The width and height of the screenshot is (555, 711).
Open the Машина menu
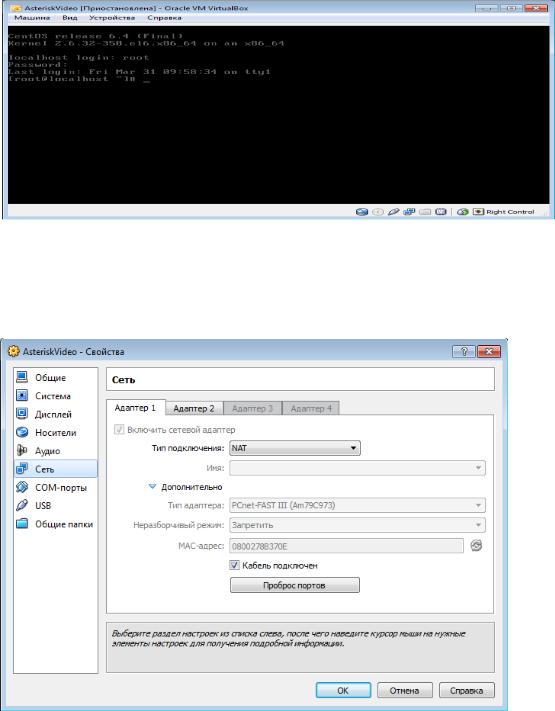point(32,18)
